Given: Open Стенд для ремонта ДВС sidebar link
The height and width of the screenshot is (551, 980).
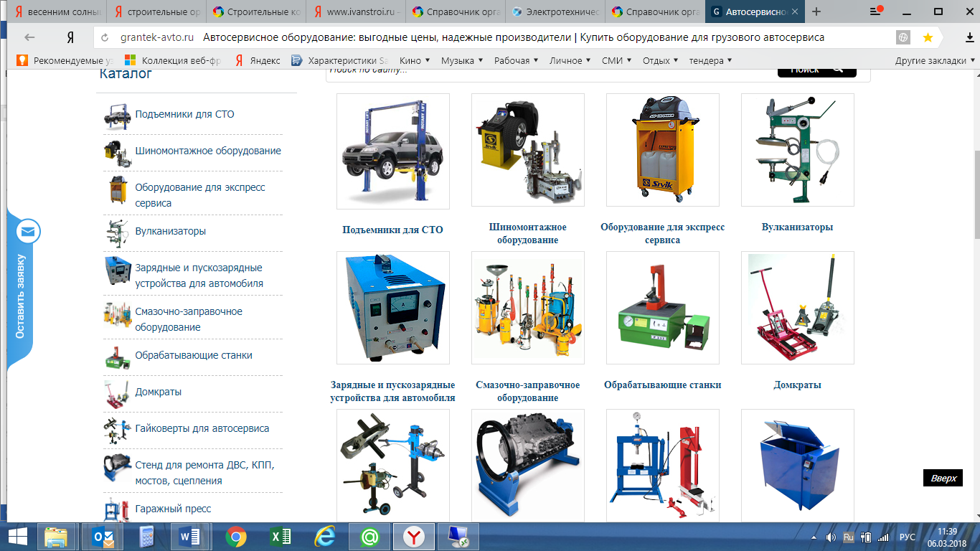Looking at the screenshot, I should point(205,473).
